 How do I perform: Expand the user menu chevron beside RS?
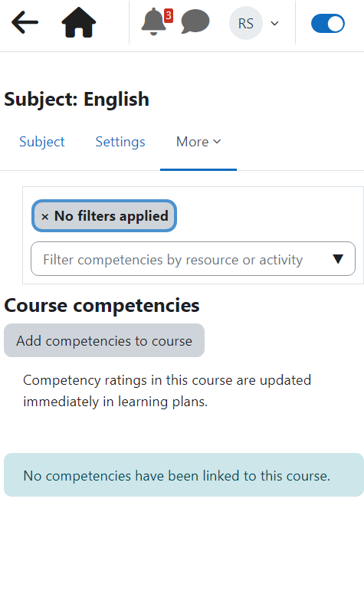274,23
